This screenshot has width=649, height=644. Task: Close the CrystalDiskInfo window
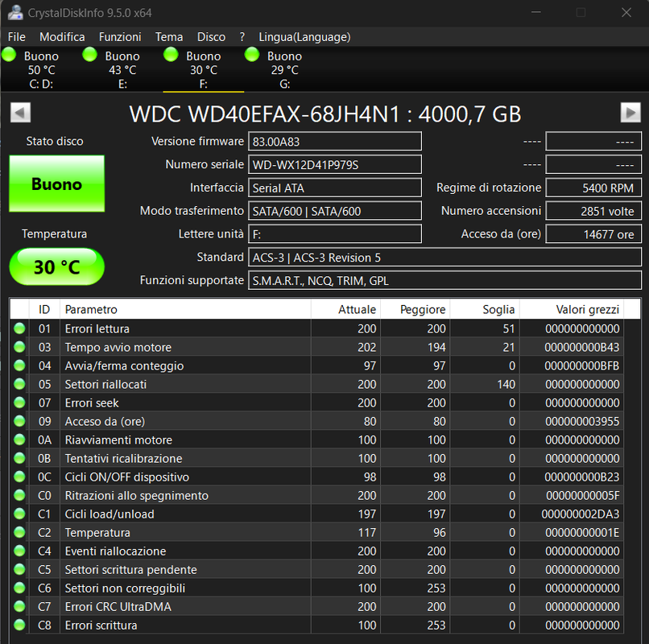click(626, 12)
